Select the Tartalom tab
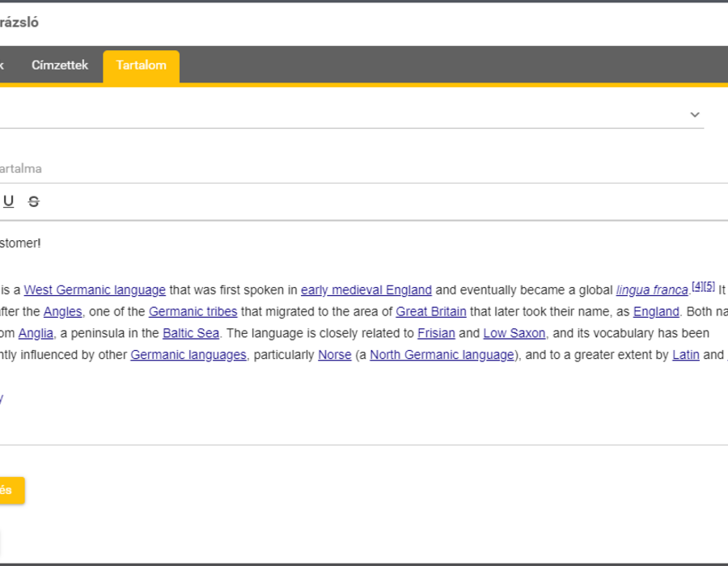 coord(141,66)
